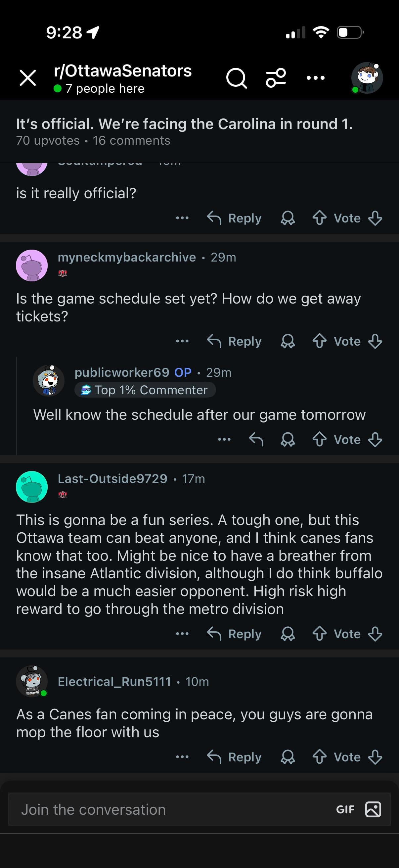Attach an image using the picture icon
Screen dimensions: 399x868
(x=373, y=809)
